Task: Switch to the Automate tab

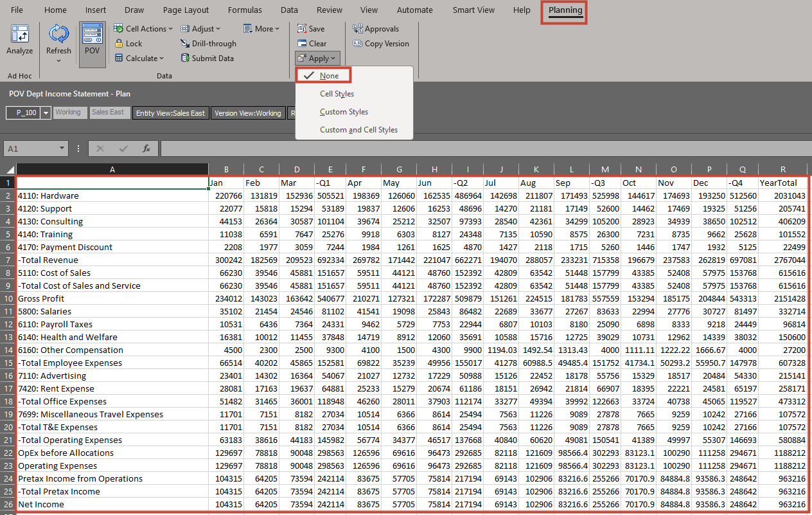Action: tap(415, 10)
